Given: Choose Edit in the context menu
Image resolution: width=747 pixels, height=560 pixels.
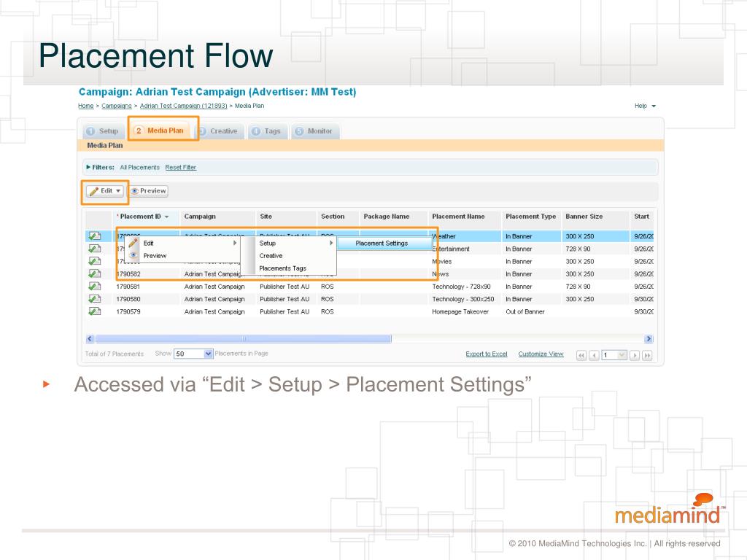Looking at the screenshot, I should 182,243.
